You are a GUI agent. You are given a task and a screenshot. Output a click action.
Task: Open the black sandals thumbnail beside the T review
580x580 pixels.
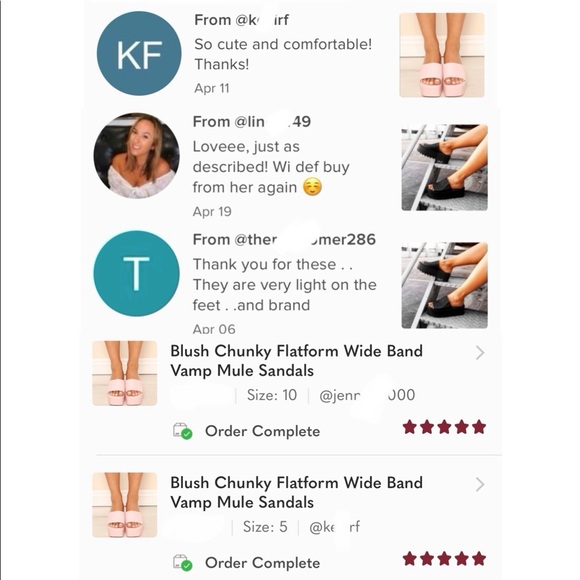point(445,285)
